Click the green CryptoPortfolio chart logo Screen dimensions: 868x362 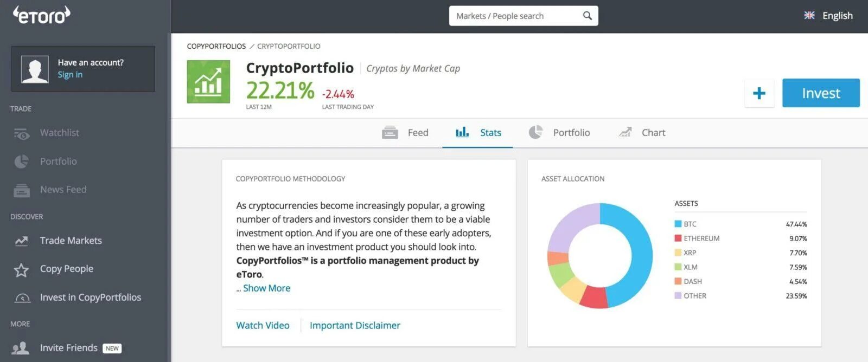click(208, 82)
